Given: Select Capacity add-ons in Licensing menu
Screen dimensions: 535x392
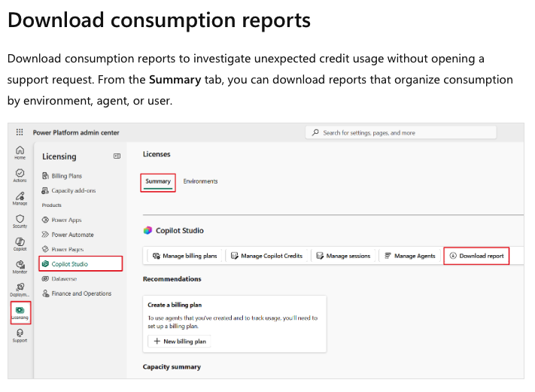Looking at the screenshot, I should (x=68, y=190).
